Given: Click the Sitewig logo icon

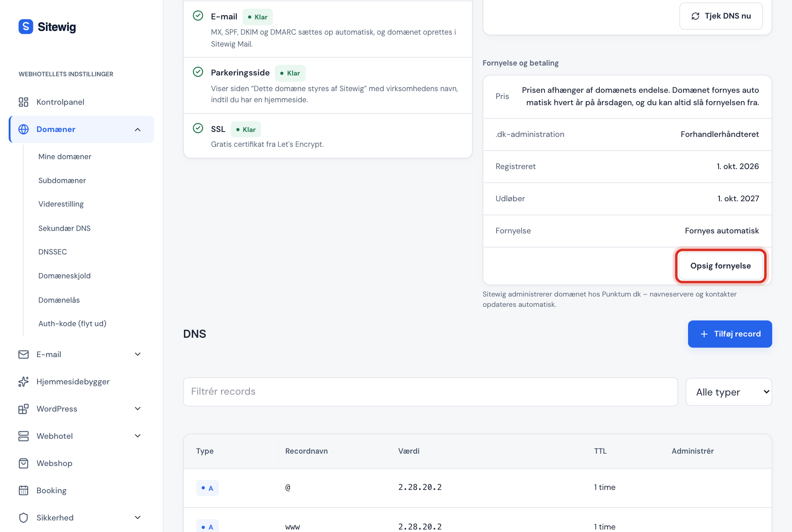Looking at the screenshot, I should pyautogui.click(x=26, y=27).
